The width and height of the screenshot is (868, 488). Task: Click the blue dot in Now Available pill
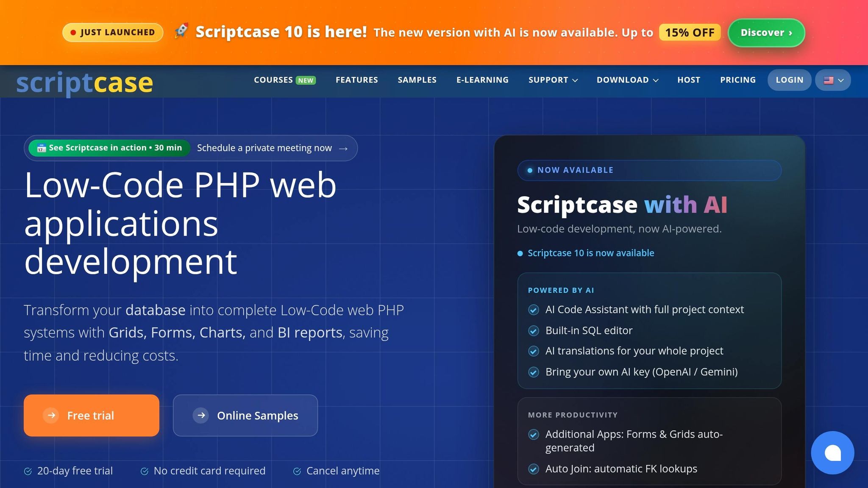(530, 170)
